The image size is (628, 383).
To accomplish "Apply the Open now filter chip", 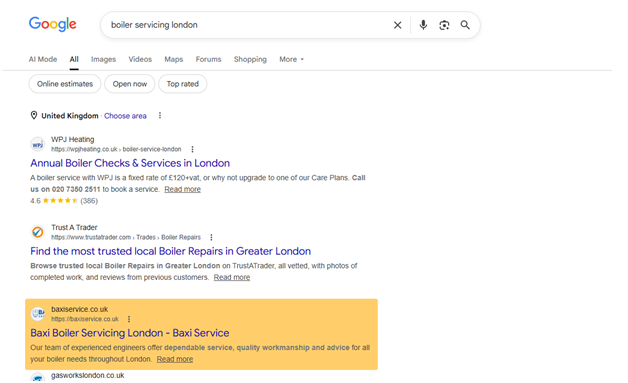I will click(130, 84).
